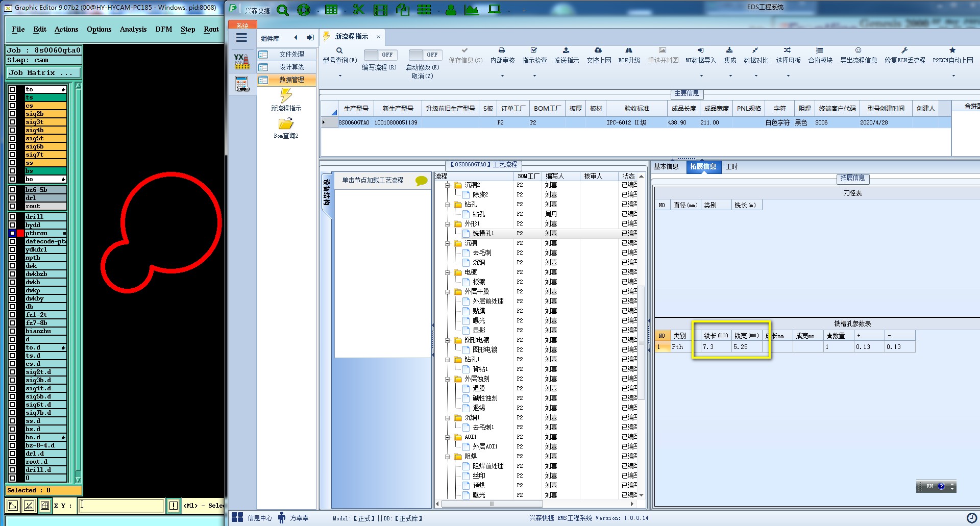Click the green magnifier search icon
The width and height of the screenshot is (980, 526).
click(x=283, y=10)
